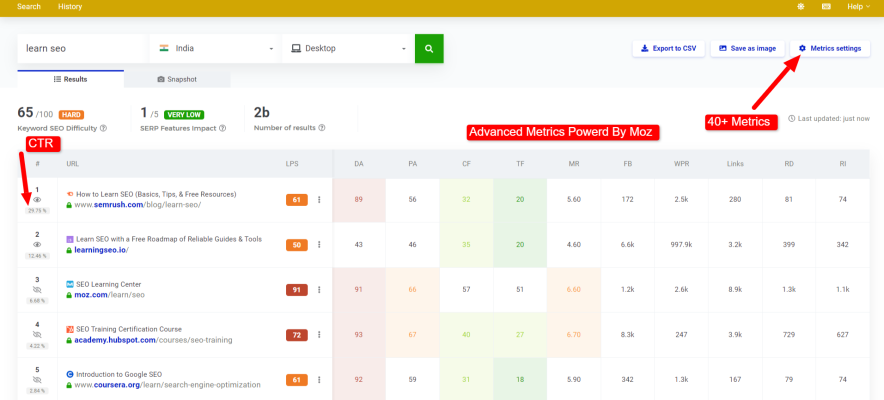
Task: Click help icon beside Keyword SEO Difficulty
Action: (103, 128)
